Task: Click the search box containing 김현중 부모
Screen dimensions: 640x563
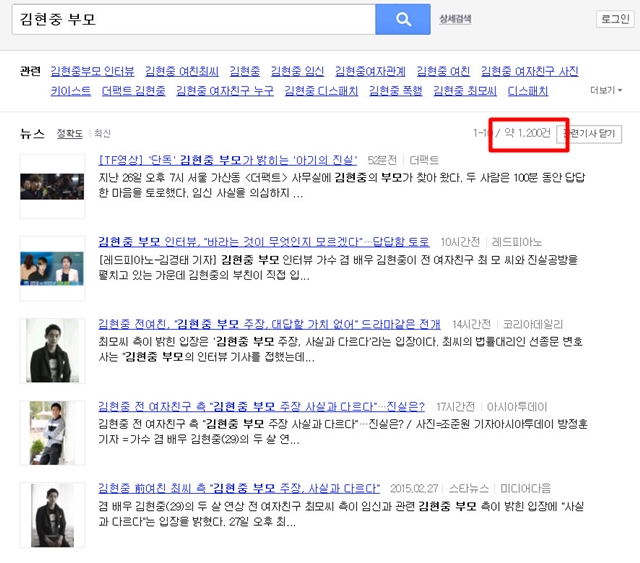Action: (194, 19)
